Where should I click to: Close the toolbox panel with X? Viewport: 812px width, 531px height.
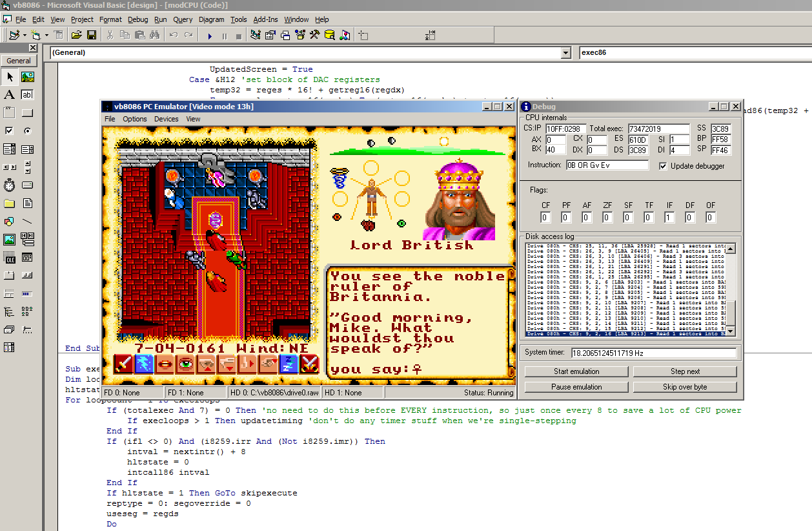click(x=32, y=48)
